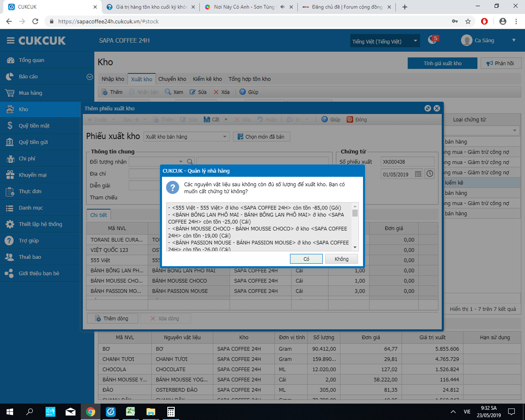Click Thêm in the Kho toolbar
This screenshot has width=525, height=420.
112,92
